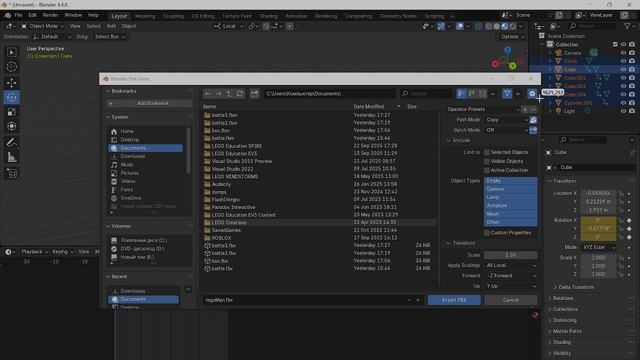640x360 pixels.
Task: Click the Cancel button in file dialog
Action: tap(511, 300)
